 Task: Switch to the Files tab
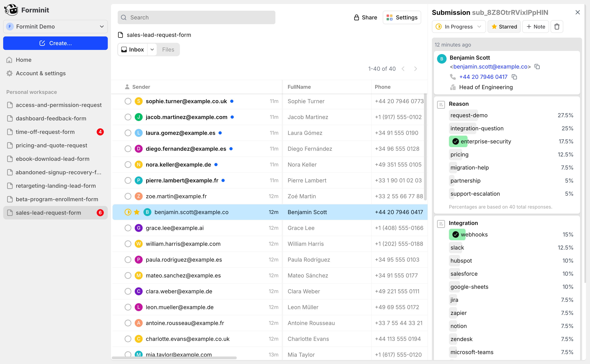click(168, 50)
